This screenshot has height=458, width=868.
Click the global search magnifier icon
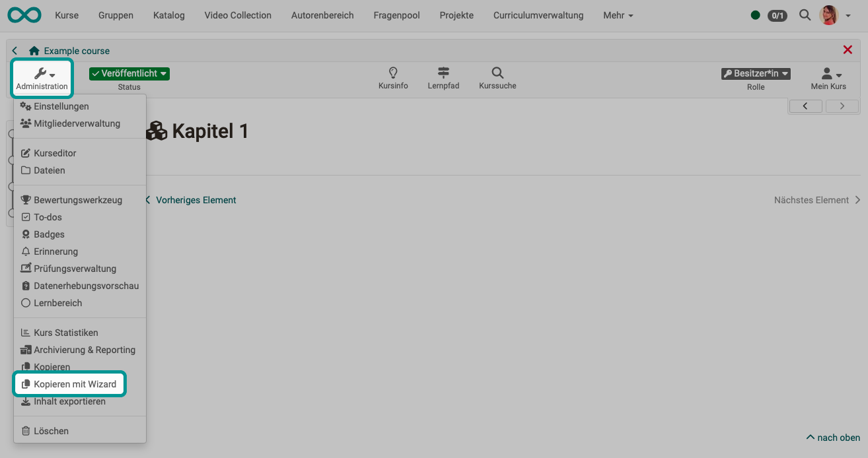point(805,15)
